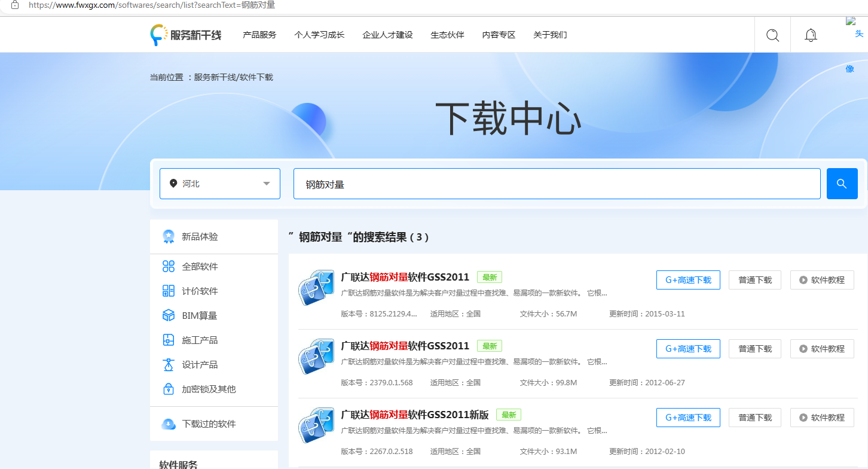Image resolution: width=868 pixels, height=469 pixels.
Task: Open the notification bell icon
Action: pos(811,35)
